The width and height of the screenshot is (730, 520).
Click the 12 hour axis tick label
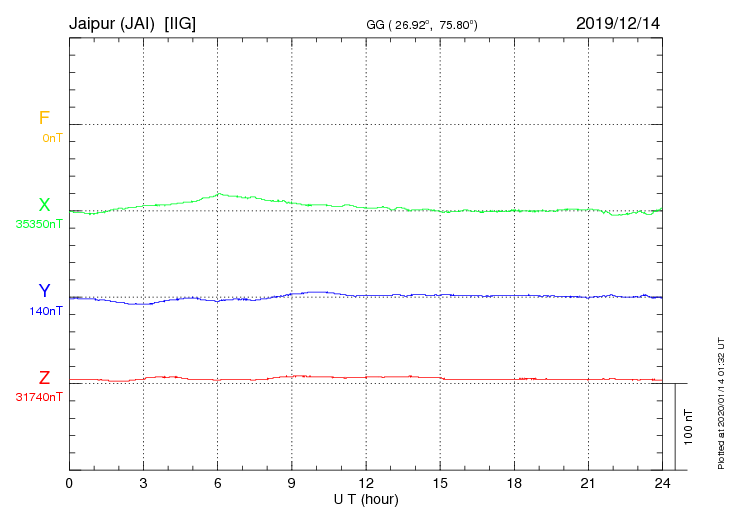pyautogui.click(x=366, y=484)
